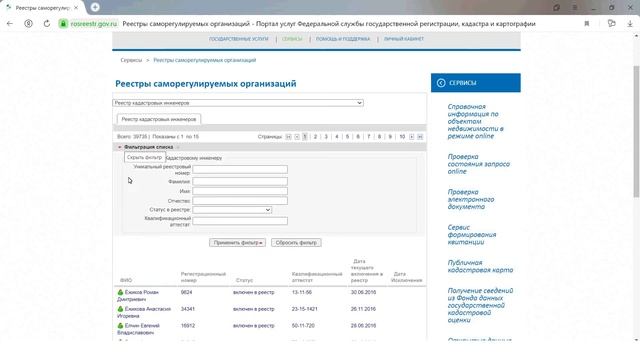Click the browser address bar URL rosreestr.gov.ru
This screenshot has width=640, height=360.
94,24
